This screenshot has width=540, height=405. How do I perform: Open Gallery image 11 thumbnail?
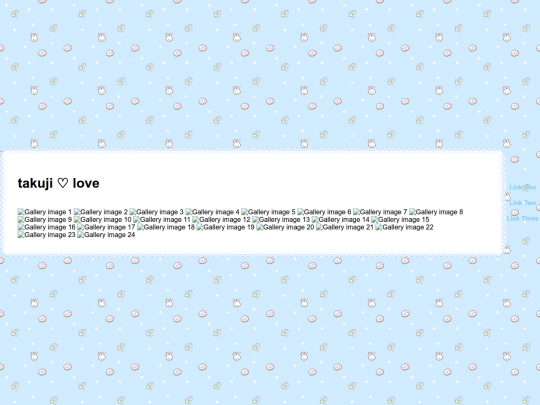162,219
